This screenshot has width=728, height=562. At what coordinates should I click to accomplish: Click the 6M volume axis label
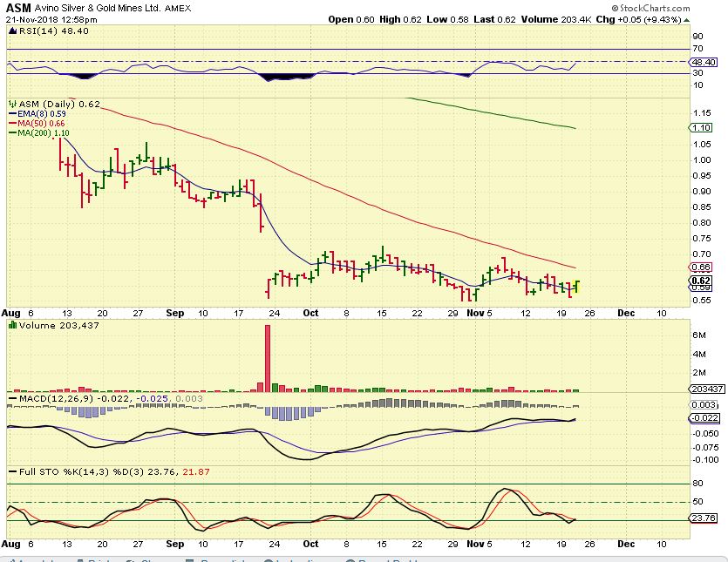(x=698, y=335)
